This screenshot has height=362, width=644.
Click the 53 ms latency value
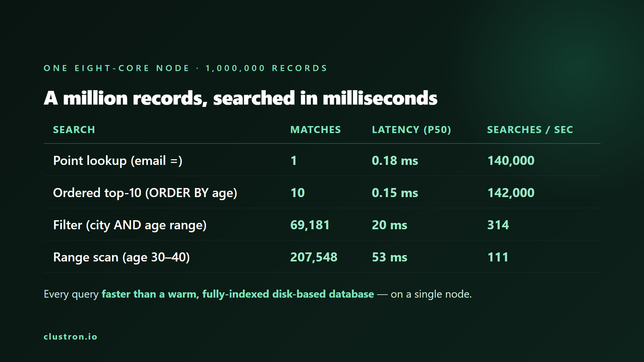389,257
